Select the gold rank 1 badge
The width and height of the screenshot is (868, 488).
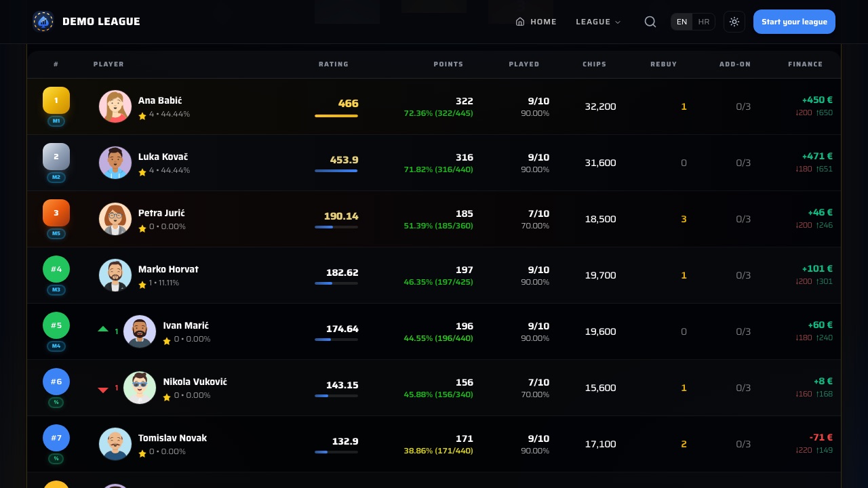(x=56, y=100)
